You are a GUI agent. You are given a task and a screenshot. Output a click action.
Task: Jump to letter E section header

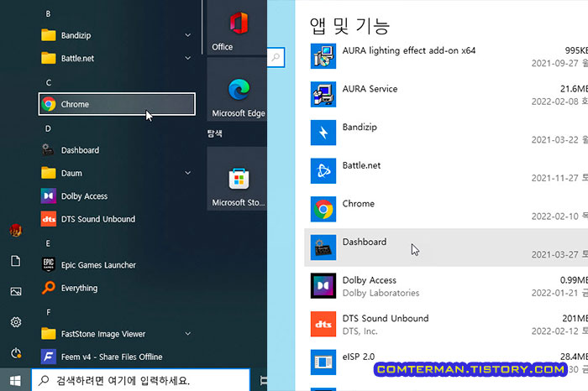pos(48,243)
